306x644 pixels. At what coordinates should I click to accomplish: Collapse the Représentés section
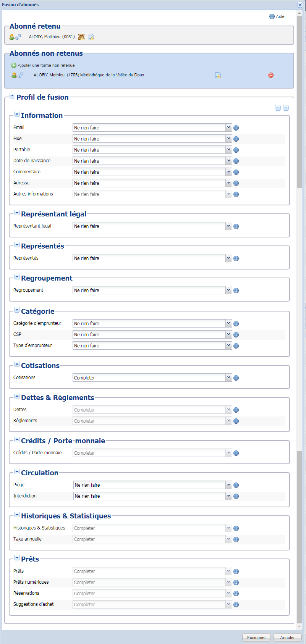(x=17, y=245)
